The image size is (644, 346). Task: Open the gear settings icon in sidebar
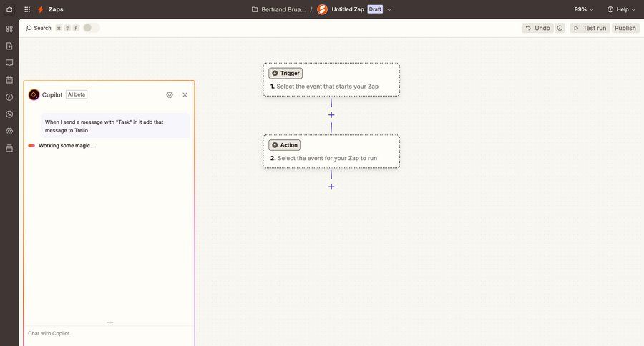coord(9,131)
